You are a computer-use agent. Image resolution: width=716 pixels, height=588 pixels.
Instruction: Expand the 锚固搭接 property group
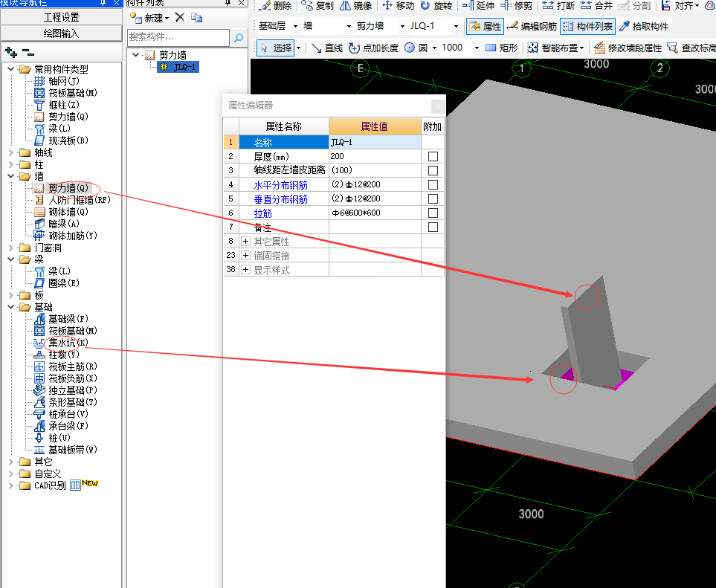(x=245, y=255)
